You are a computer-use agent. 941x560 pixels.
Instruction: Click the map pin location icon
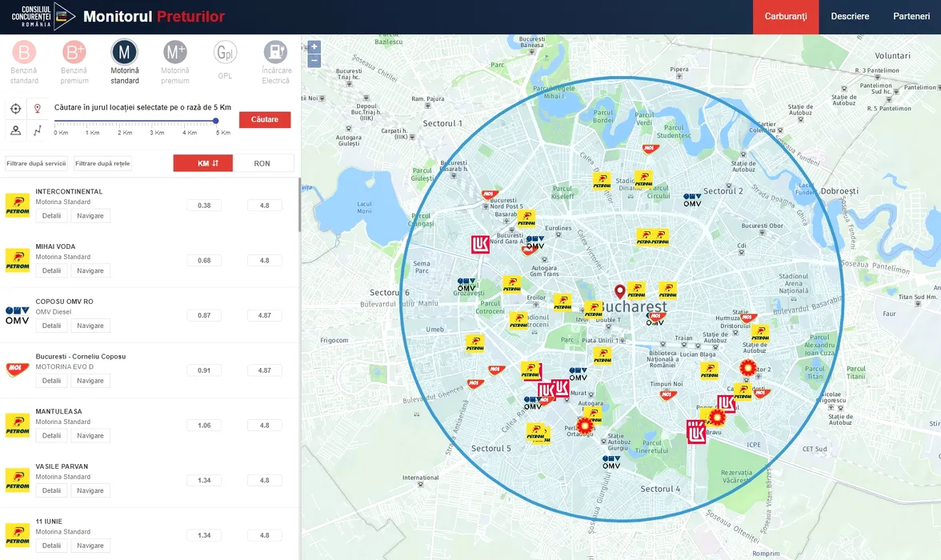coord(37,109)
